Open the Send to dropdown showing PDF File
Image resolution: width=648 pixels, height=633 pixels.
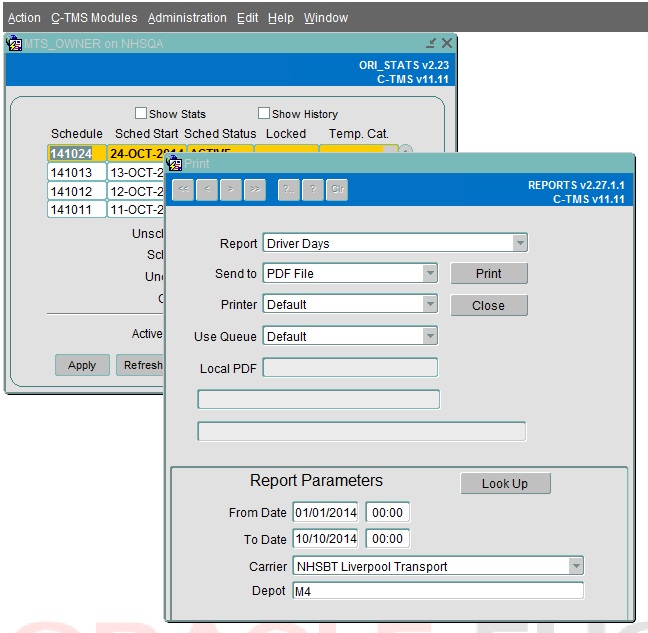tap(430, 273)
